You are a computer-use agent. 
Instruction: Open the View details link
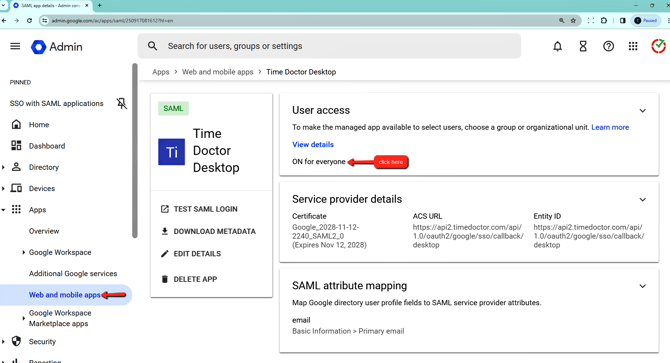coord(313,144)
